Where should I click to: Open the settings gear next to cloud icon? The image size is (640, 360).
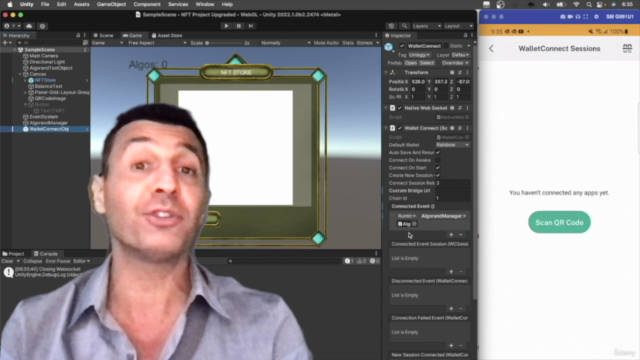42,26
